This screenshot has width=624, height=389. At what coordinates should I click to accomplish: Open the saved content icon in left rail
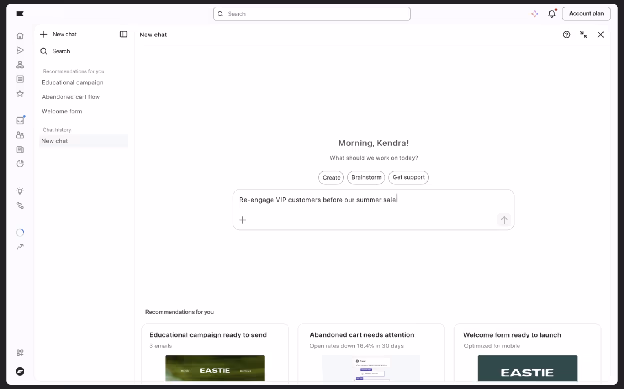tap(20, 149)
